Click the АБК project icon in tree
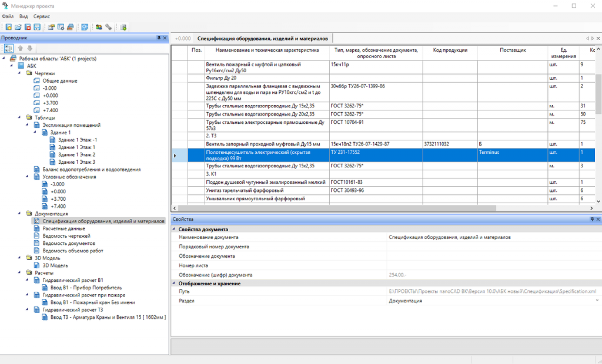This screenshot has height=364, width=602. [21, 66]
